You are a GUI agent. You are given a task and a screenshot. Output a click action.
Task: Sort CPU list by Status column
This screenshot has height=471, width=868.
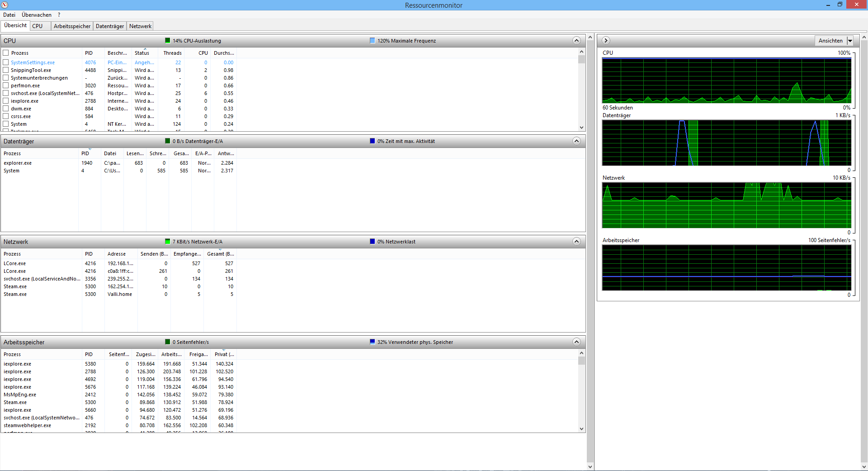(x=145, y=53)
